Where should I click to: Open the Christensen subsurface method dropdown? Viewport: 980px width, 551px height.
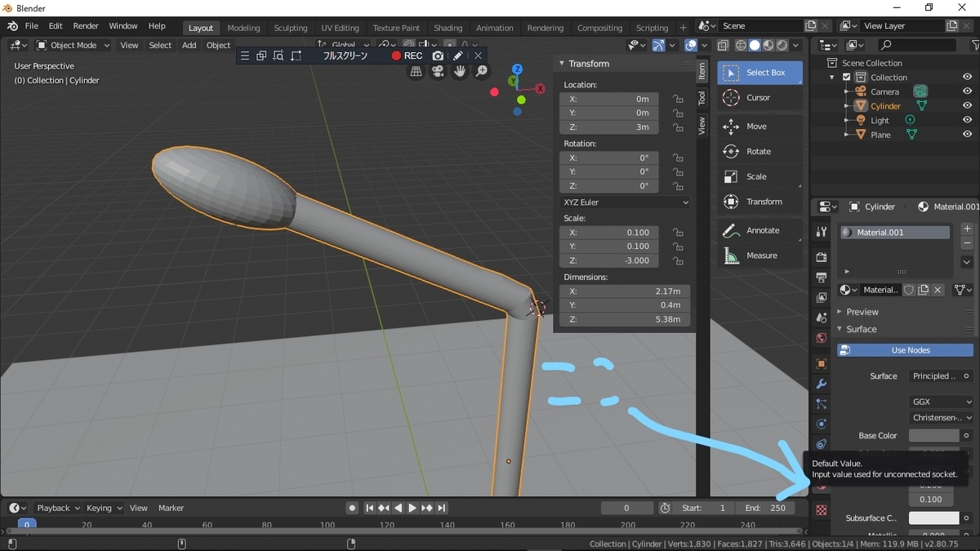point(941,417)
